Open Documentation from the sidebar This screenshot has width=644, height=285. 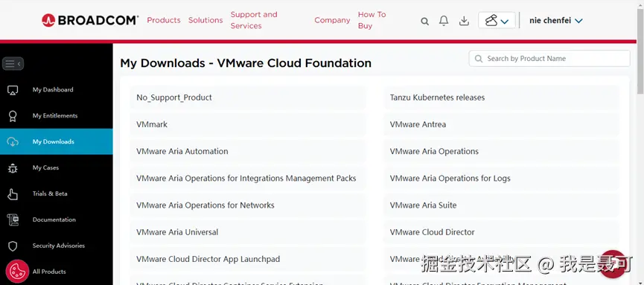[54, 220]
